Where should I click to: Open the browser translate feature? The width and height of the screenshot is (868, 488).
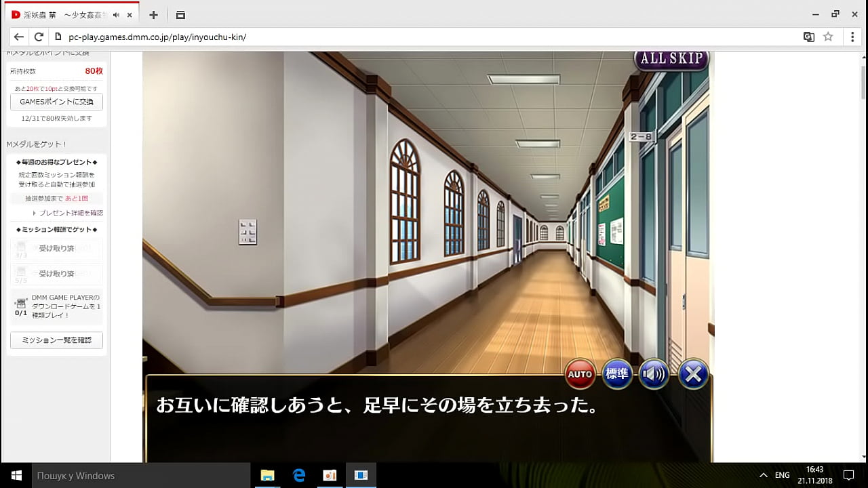[808, 37]
